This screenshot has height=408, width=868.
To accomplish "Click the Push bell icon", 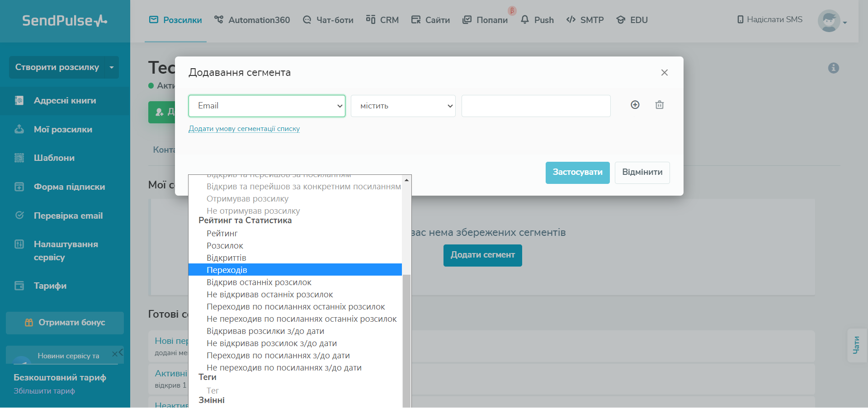I will 525,19.
